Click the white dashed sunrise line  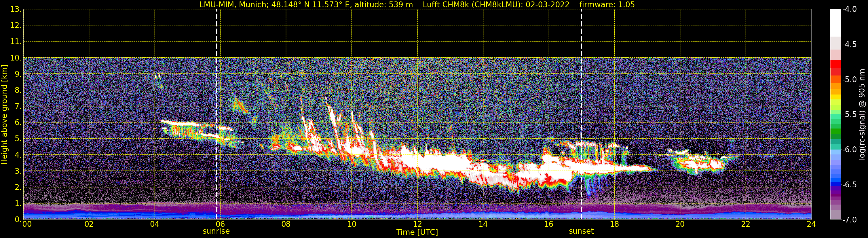216,114
